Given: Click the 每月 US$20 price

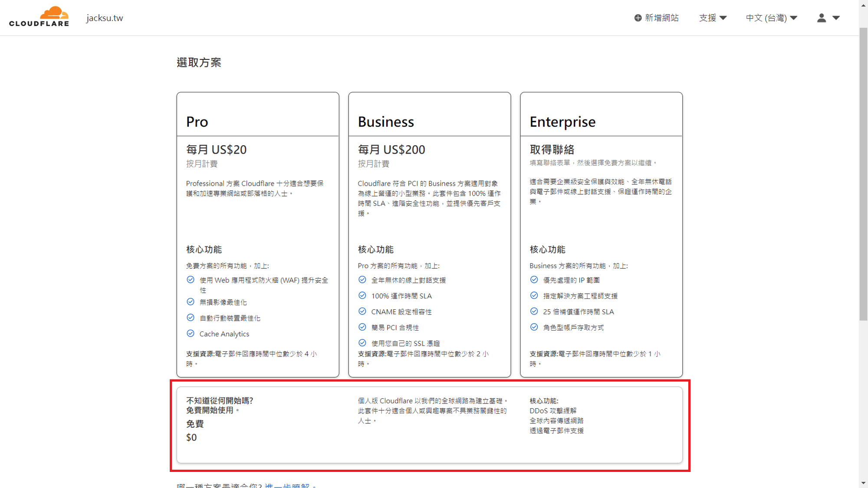Looking at the screenshot, I should [216, 150].
